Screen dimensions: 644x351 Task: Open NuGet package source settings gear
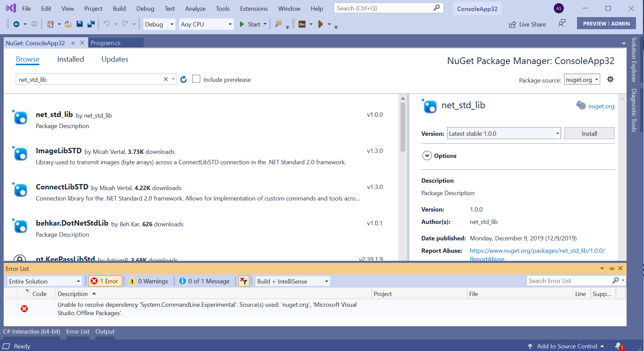coord(610,79)
